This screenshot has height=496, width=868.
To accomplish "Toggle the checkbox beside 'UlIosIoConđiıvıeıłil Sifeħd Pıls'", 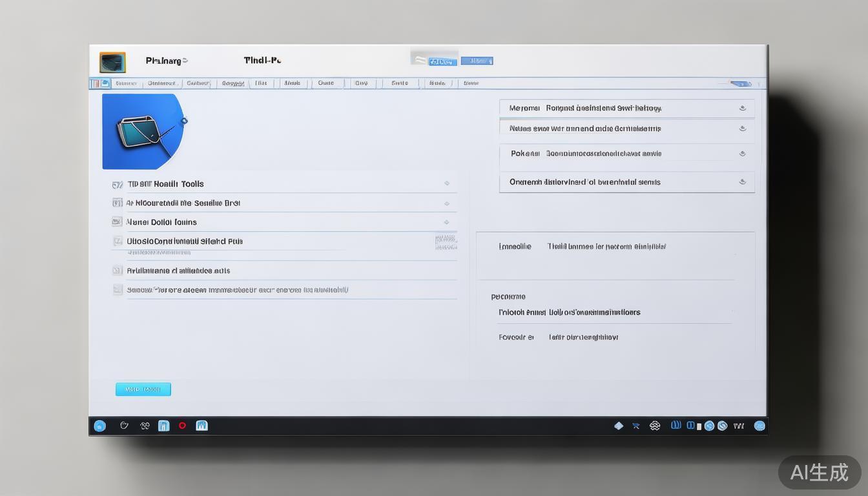I will [118, 241].
